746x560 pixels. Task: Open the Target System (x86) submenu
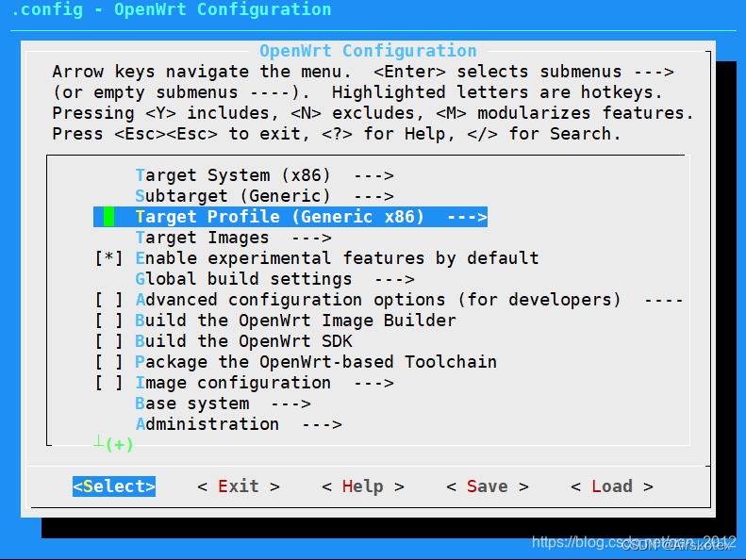(264, 175)
